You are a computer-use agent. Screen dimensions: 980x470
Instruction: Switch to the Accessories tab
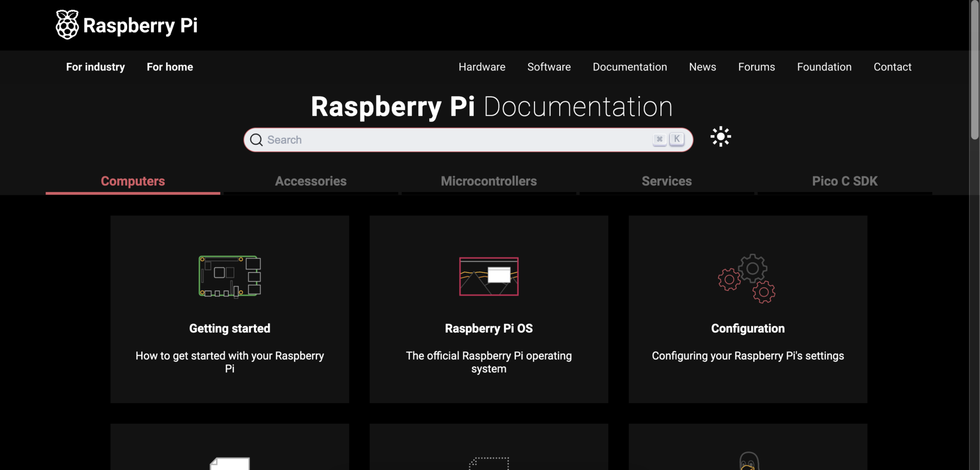[311, 181]
